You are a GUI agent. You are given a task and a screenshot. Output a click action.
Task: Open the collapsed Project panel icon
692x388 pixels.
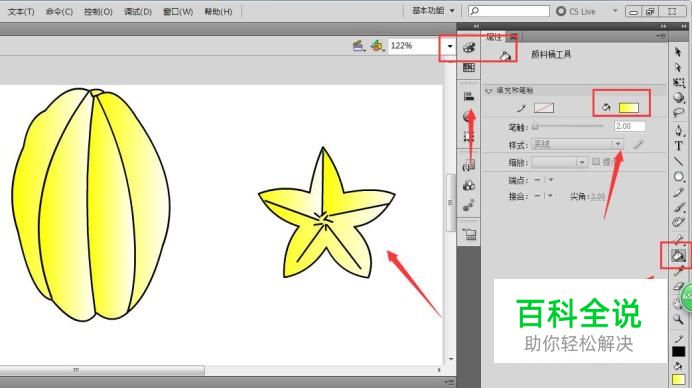click(x=470, y=234)
